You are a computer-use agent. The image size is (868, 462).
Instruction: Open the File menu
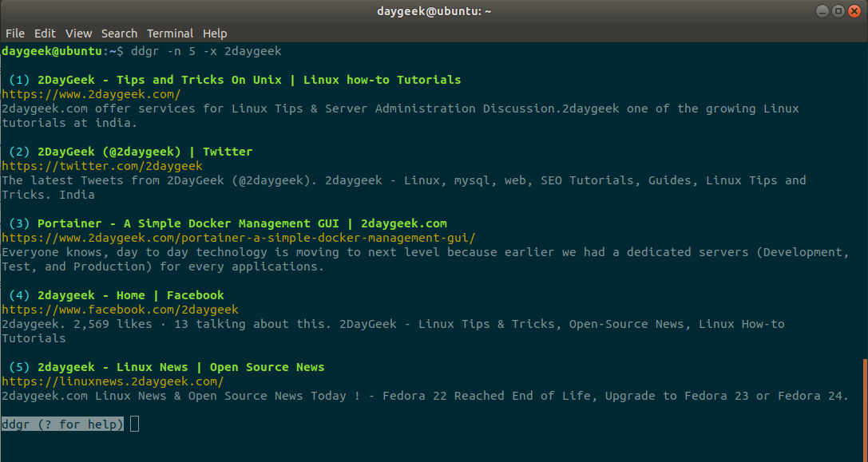(x=15, y=34)
